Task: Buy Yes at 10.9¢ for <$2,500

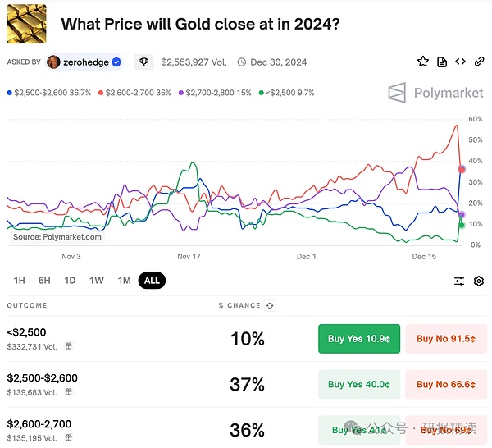Action: tap(359, 338)
